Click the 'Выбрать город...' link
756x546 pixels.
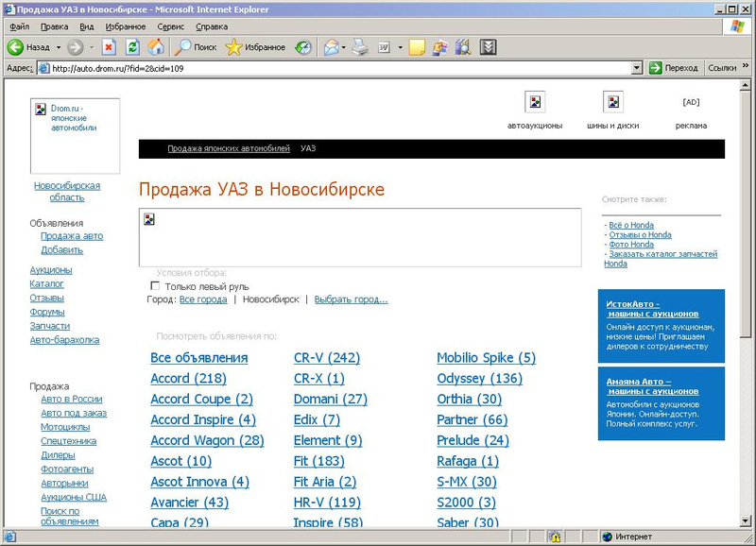click(351, 299)
